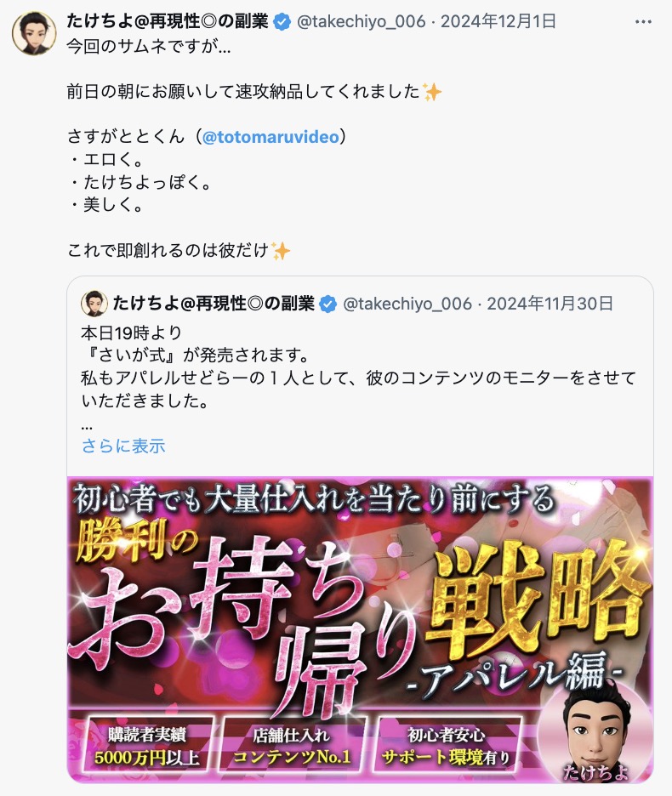Open the three-dot more options menu
672x796 pixels.
(643, 22)
